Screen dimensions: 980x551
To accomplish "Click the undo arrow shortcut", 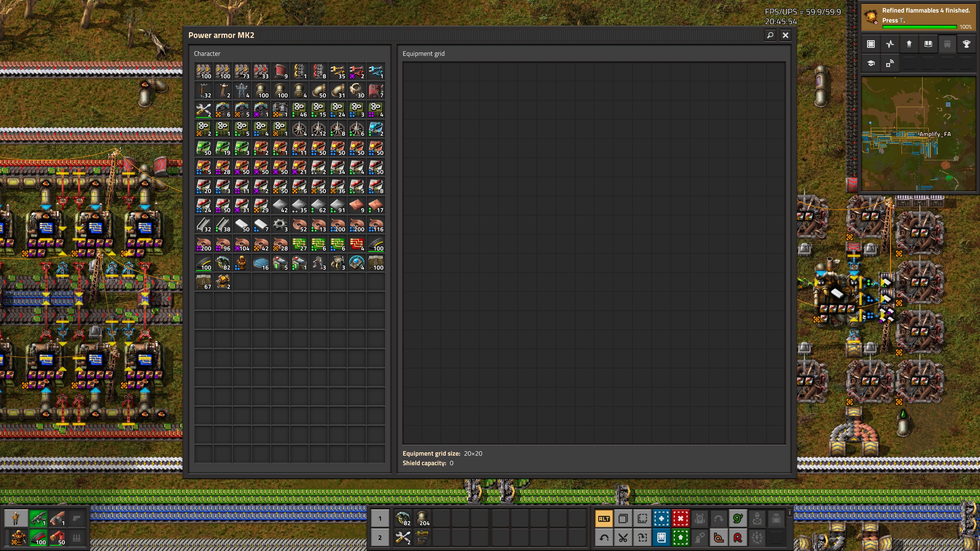I will 604,538.
